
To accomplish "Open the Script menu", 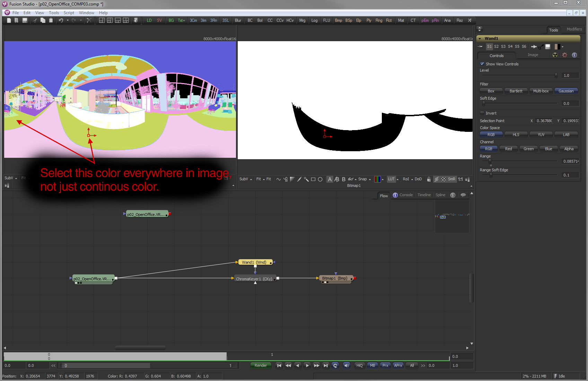I will click(69, 13).
